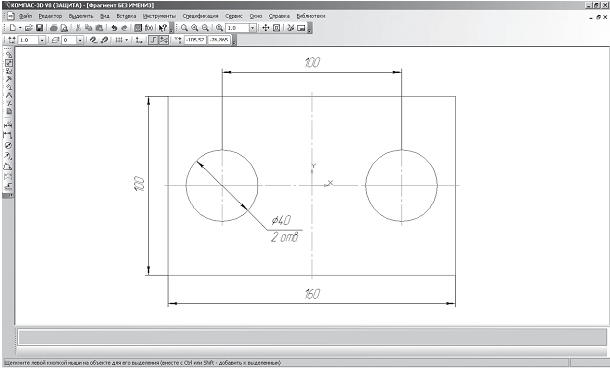Zoom in on the drawing
This screenshot has height=368, width=610.
click(195, 28)
